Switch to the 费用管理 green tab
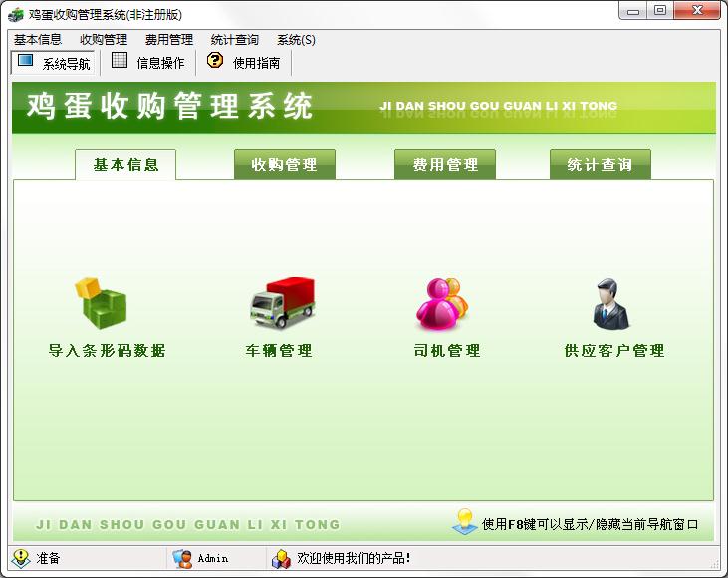Viewport: 728px width, 578px height. 445,164
